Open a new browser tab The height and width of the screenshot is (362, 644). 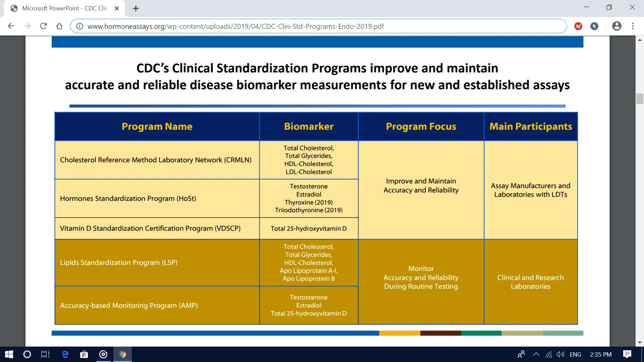136,8
